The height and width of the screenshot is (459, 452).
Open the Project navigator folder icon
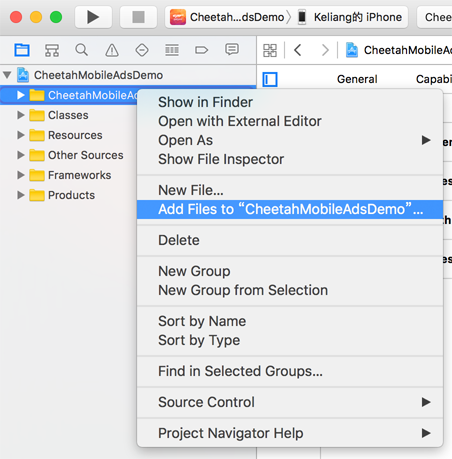click(22, 50)
